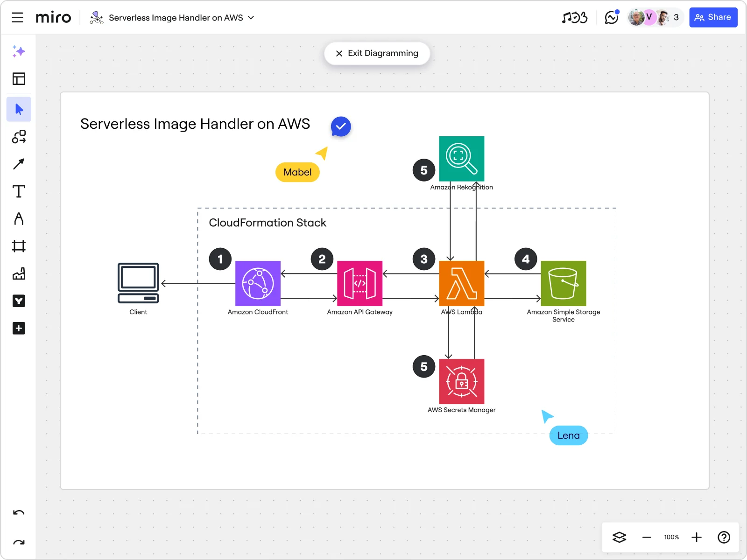Select the Client computer icon

click(x=138, y=283)
